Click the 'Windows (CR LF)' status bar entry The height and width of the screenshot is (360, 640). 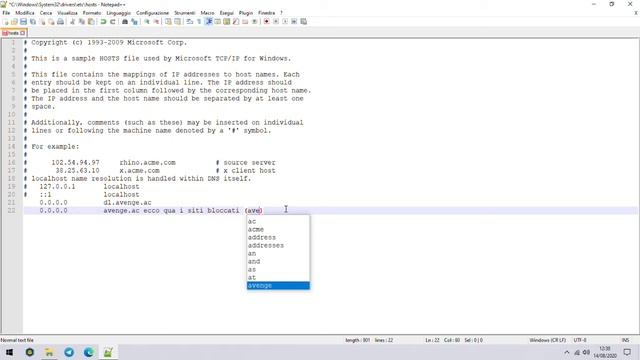(547, 340)
